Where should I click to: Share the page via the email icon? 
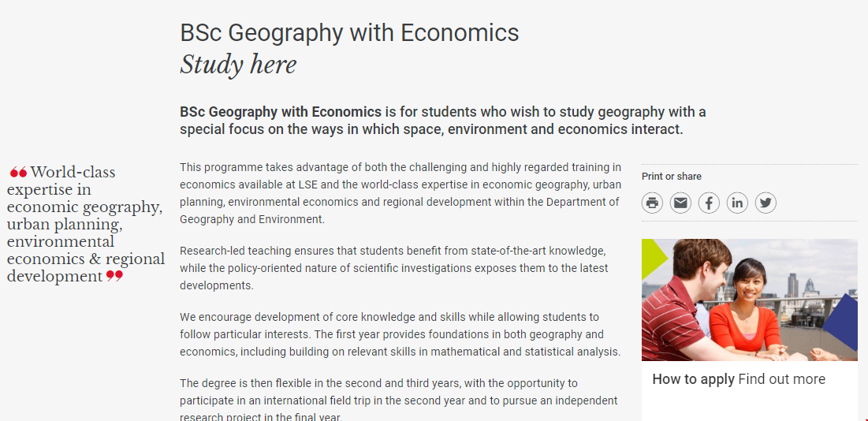coord(680,203)
